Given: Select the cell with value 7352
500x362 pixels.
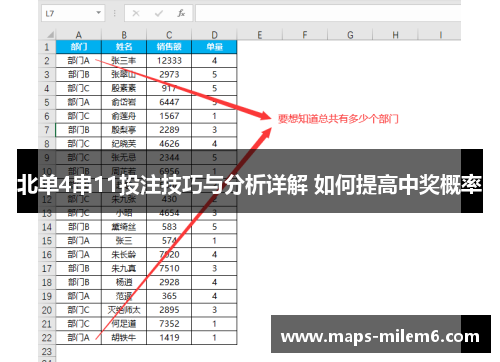Looking at the screenshot, I should (169, 324).
